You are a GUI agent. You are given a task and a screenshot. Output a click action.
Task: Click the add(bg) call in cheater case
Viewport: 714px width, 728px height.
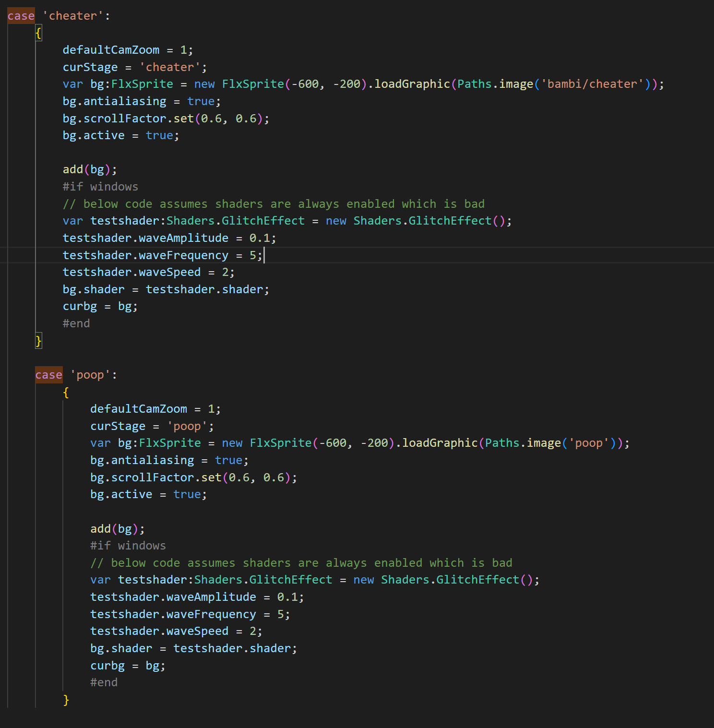tap(89, 169)
